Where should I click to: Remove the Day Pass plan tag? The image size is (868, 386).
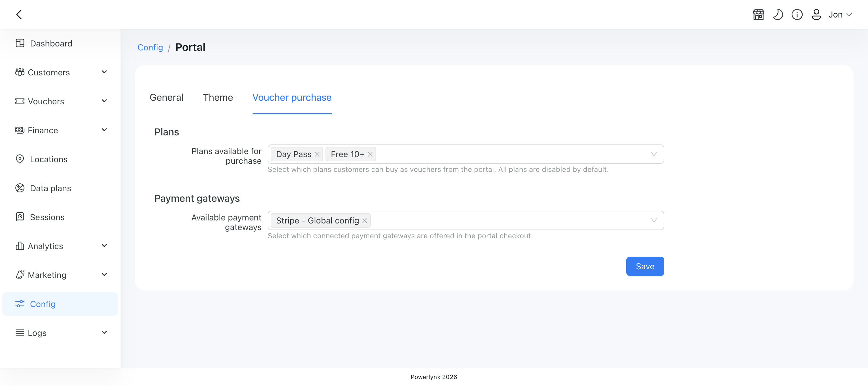pos(317,154)
